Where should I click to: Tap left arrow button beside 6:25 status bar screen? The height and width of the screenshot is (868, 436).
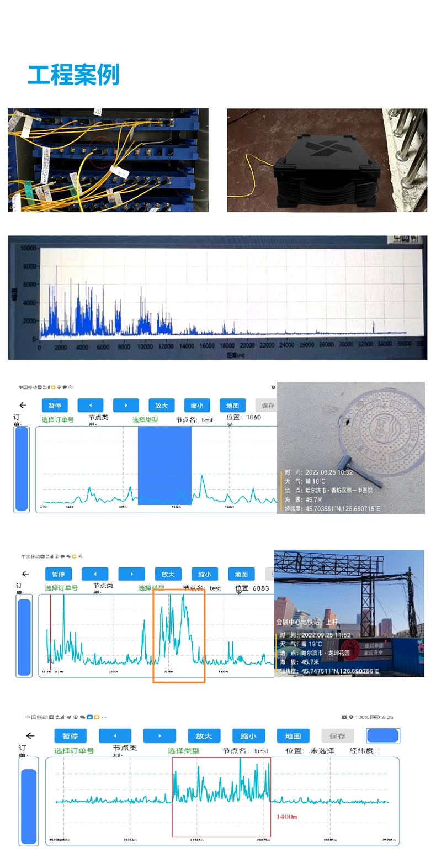[115, 736]
